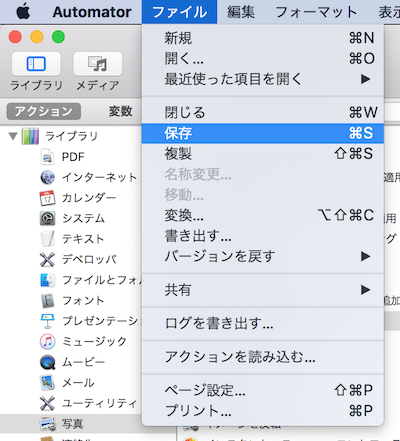400x441 pixels.
Task: Select the フォント label in library
Action: coord(83,300)
